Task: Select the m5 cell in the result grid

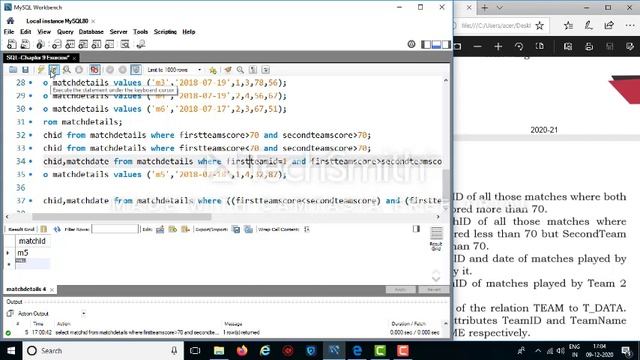Action: [33, 253]
